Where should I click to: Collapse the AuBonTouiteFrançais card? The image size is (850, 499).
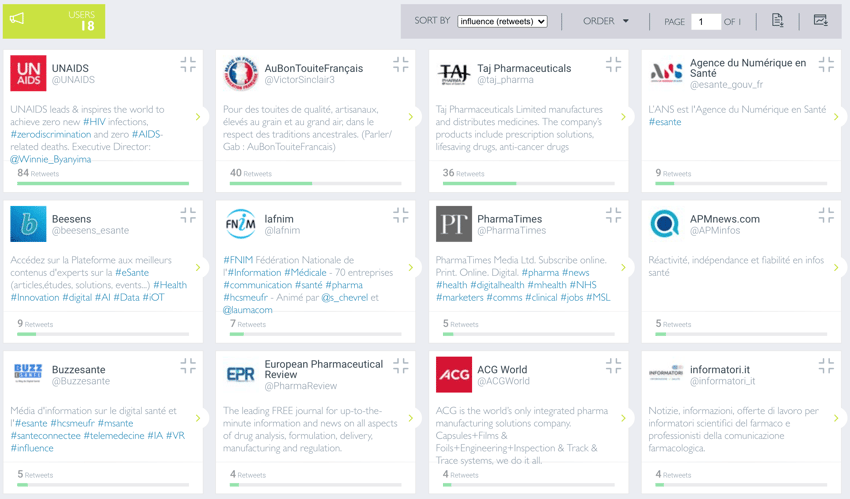401,64
